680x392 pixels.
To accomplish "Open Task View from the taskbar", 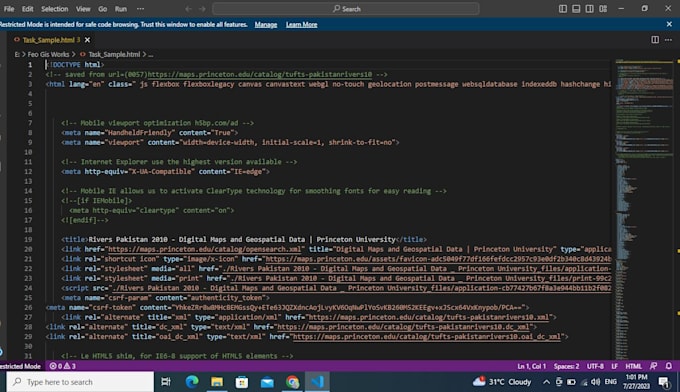I will coord(166,382).
